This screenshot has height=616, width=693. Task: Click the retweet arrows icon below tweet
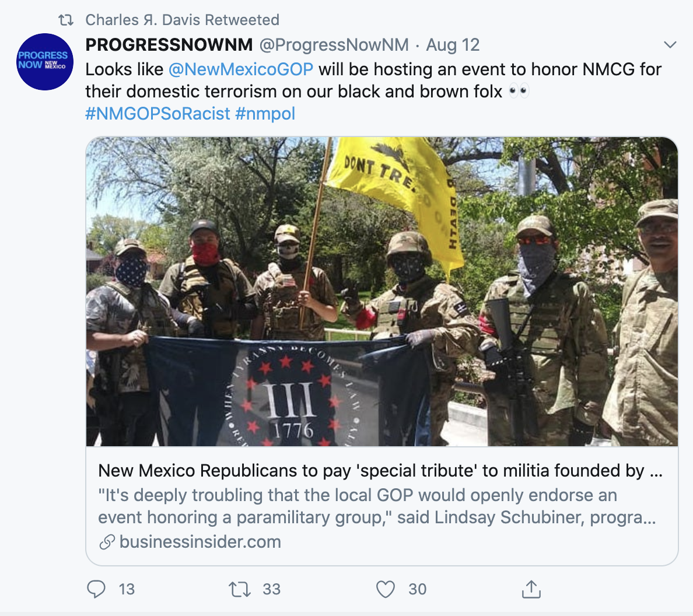click(240, 590)
